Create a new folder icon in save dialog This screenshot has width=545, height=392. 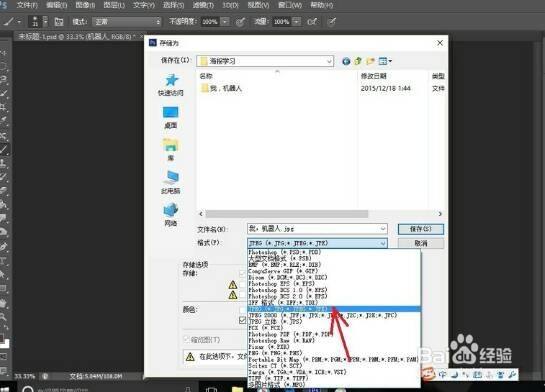pos(370,61)
